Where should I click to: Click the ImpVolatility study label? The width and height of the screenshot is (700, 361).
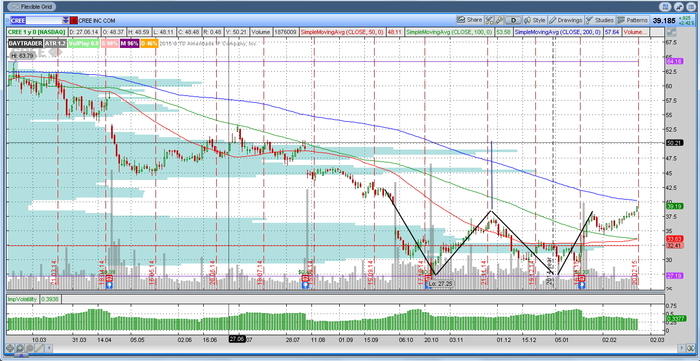point(23,299)
